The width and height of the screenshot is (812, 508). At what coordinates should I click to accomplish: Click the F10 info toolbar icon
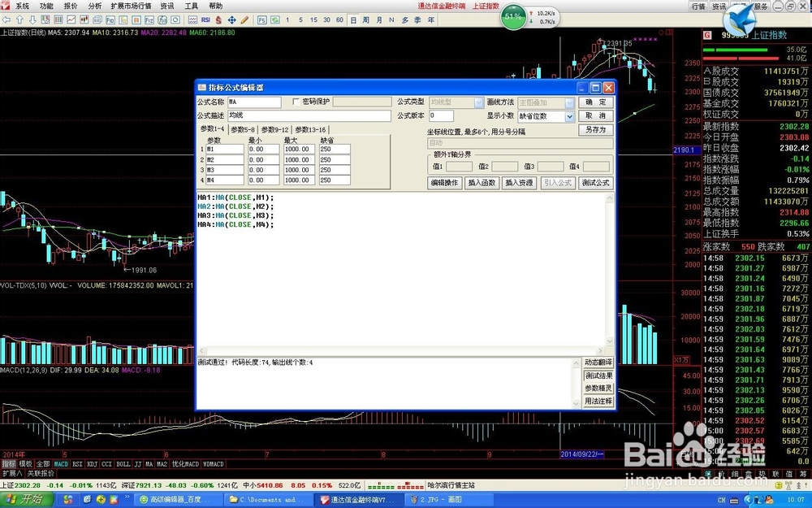(x=110, y=20)
